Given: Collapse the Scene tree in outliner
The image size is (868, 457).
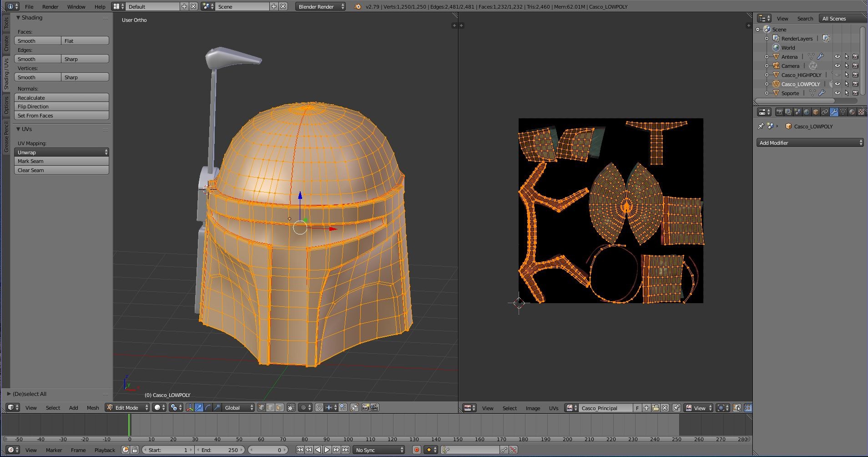Looking at the screenshot, I should coord(758,29).
